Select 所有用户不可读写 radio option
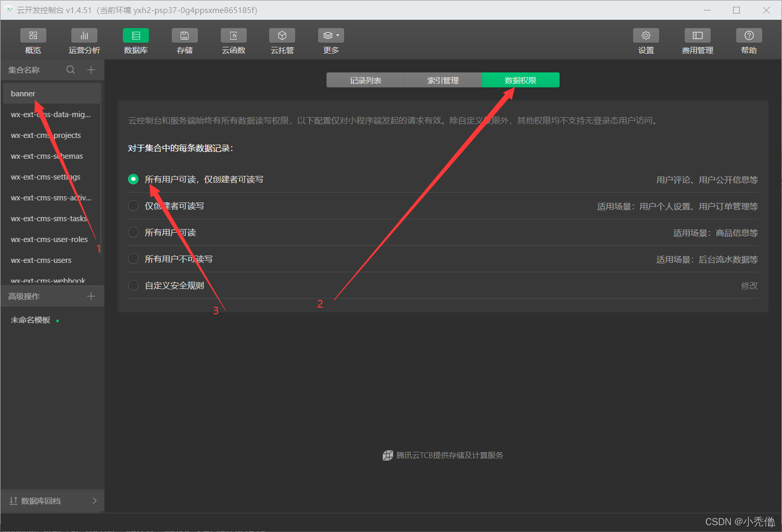This screenshot has width=782, height=532. coord(133,259)
